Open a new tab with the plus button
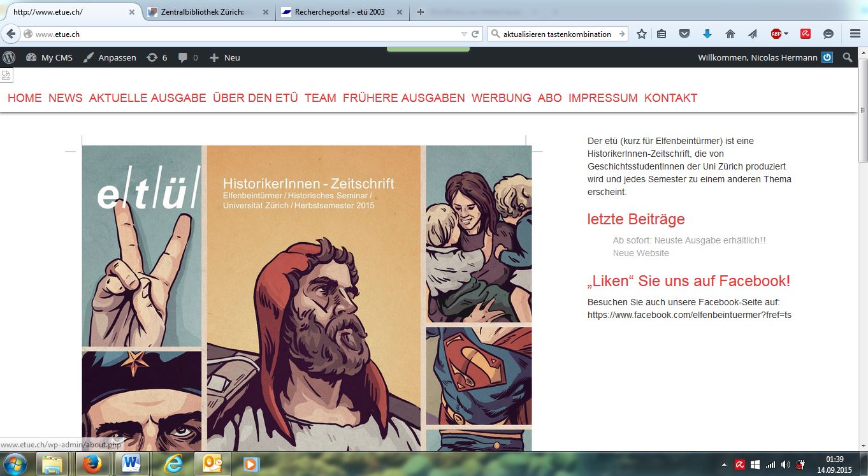The image size is (868, 476). 420,12
